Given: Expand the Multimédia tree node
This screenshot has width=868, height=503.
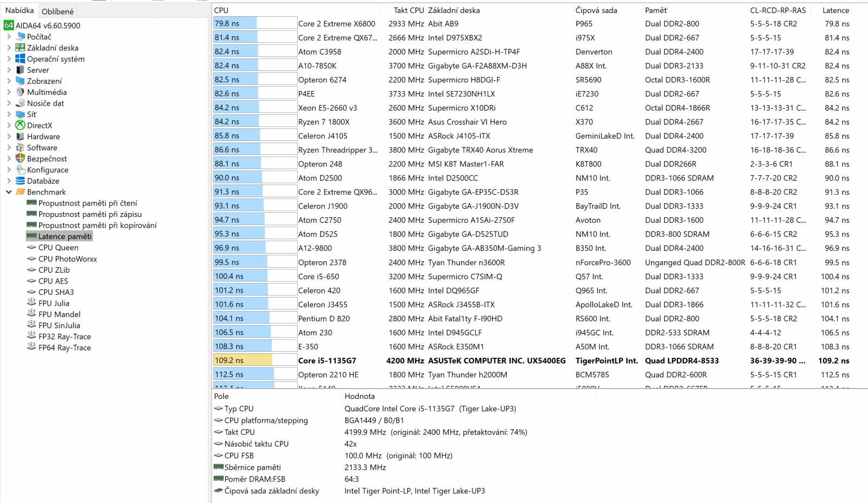Looking at the screenshot, I should 9,92.
